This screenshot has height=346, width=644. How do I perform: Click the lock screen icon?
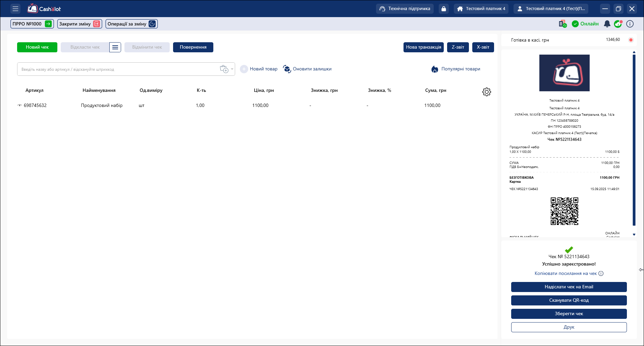click(x=443, y=9)
